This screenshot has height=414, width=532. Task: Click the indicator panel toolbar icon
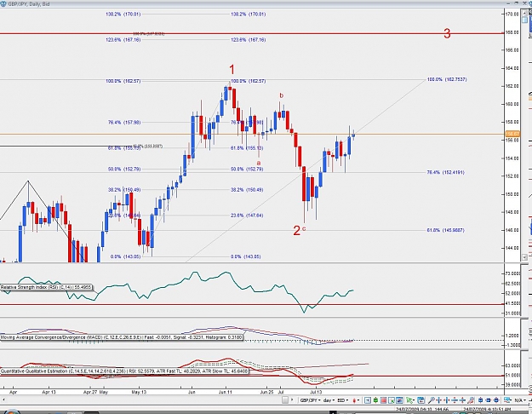tap(400, 400)
